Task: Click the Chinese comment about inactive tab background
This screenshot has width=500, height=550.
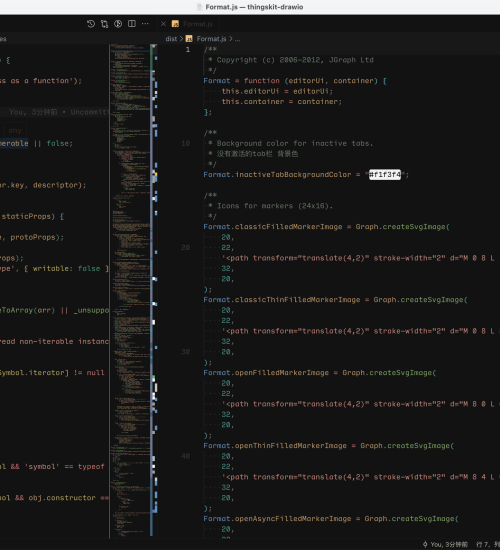Action: (x=253, y=154)
